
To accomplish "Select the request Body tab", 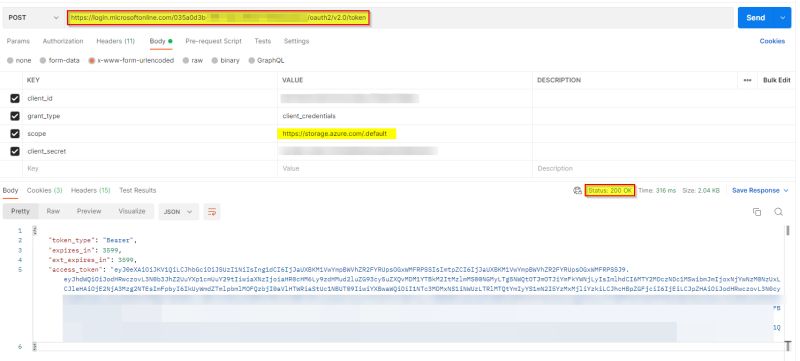I will tap(161, 41).
